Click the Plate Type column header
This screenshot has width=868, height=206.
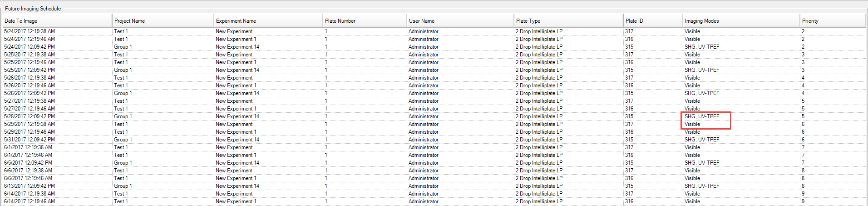[528, 21]
